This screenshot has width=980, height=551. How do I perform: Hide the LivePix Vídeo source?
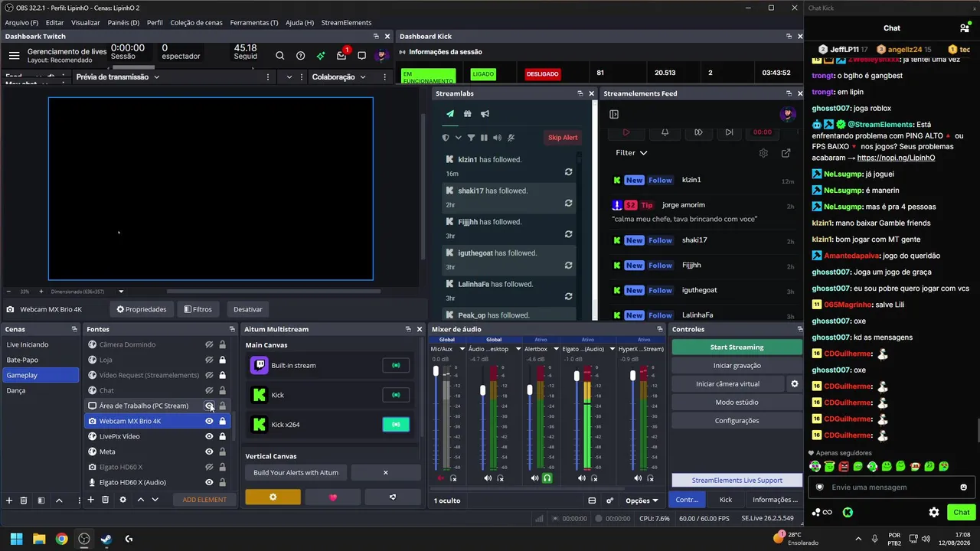pos(209,436)
